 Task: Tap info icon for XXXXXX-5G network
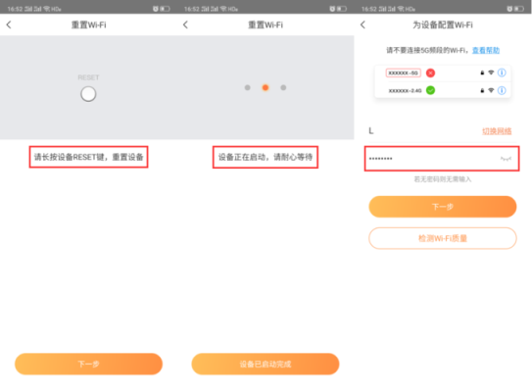tap(502, 73)
